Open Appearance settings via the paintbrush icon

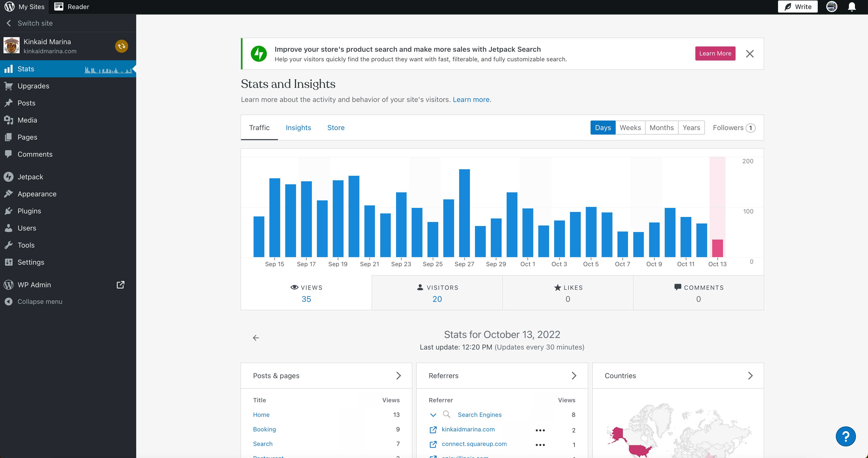pyautogui.click(x=9, y=194)
